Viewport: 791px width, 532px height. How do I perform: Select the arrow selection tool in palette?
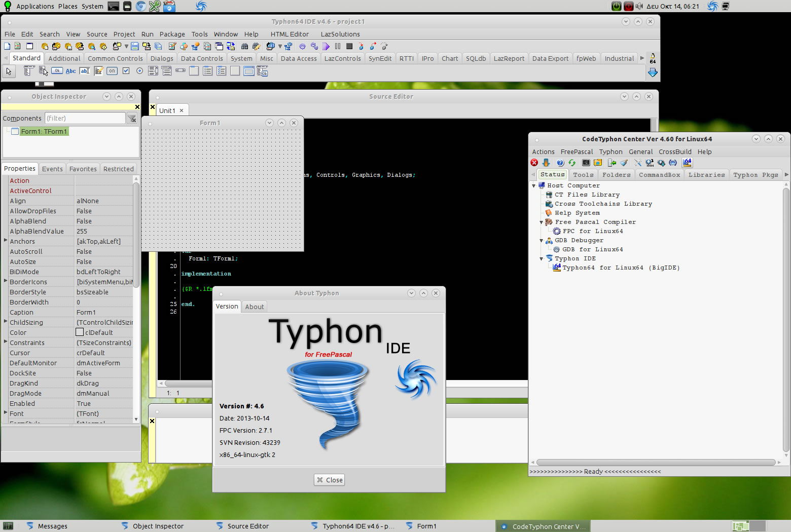pyautogui.click(x=9, y=71)
